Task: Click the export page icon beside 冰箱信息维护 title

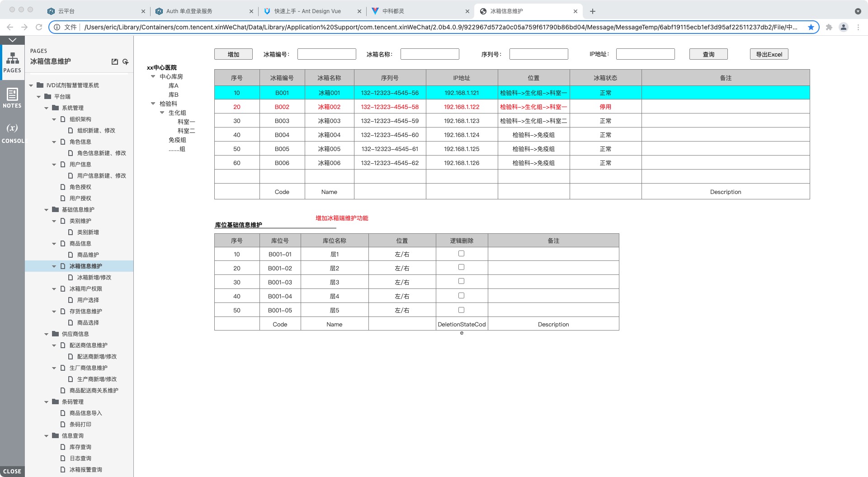Action: [115, 61]
